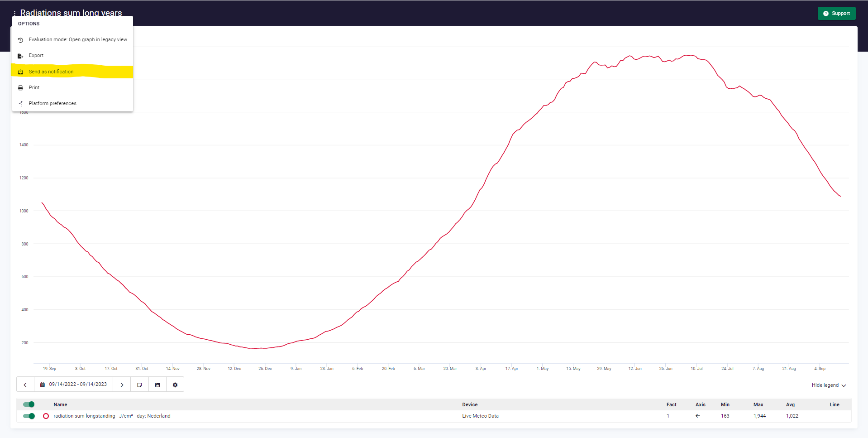The image size is (868, 438).
Task: Select Export from the options menu
Action: 36,56
